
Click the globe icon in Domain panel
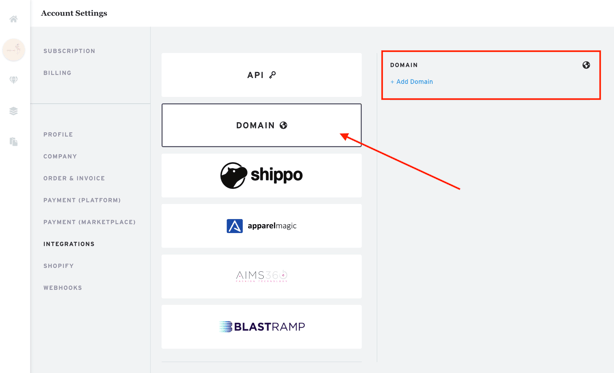point(586,65)
